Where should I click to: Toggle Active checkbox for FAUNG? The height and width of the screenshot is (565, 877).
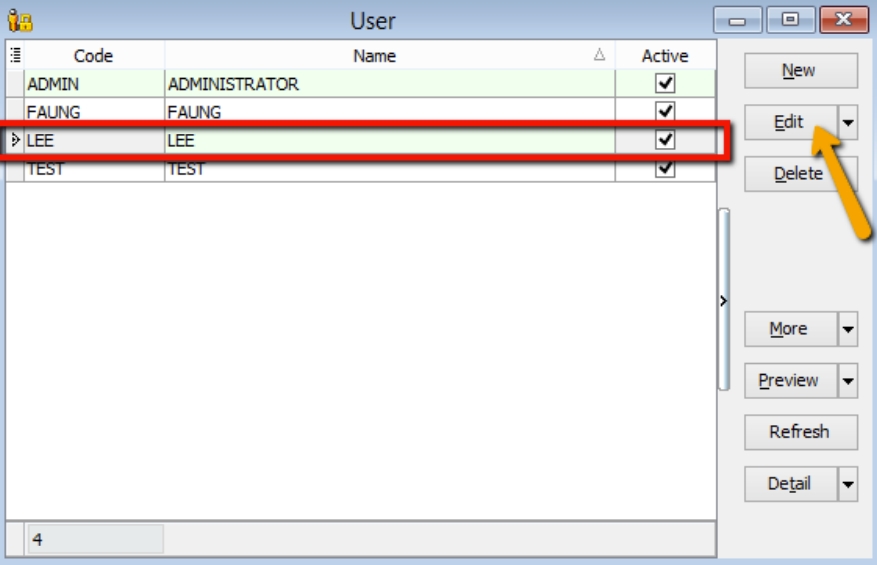665,110
